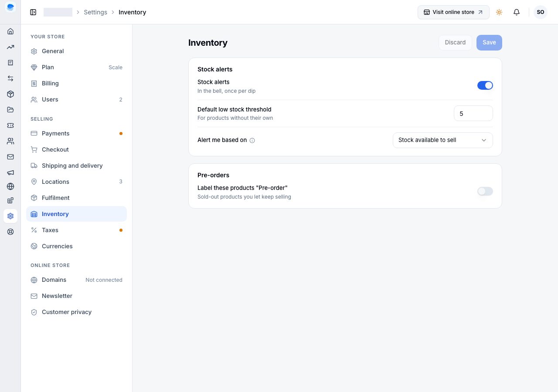This screenshot has width=558, height=392.
Task: Open Plan settings
Action: click(76, 67)
